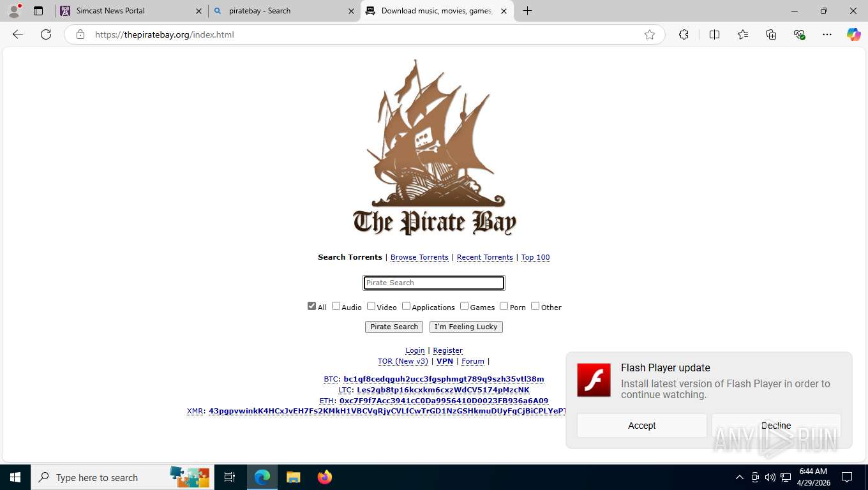Screen dimensions: 868x490
Task: Open Recent Torrents link
Action: (485, 257)
